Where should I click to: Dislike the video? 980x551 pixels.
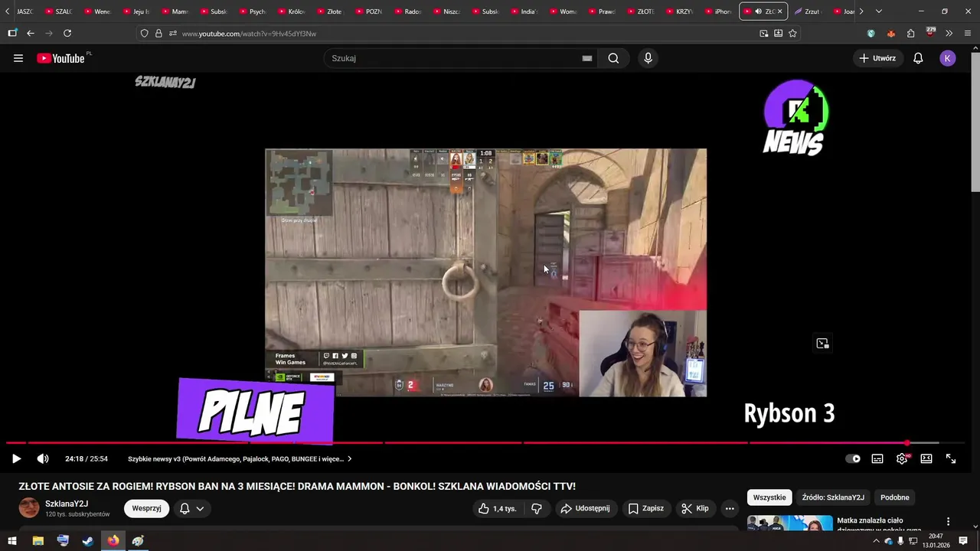tap(537, 508)
